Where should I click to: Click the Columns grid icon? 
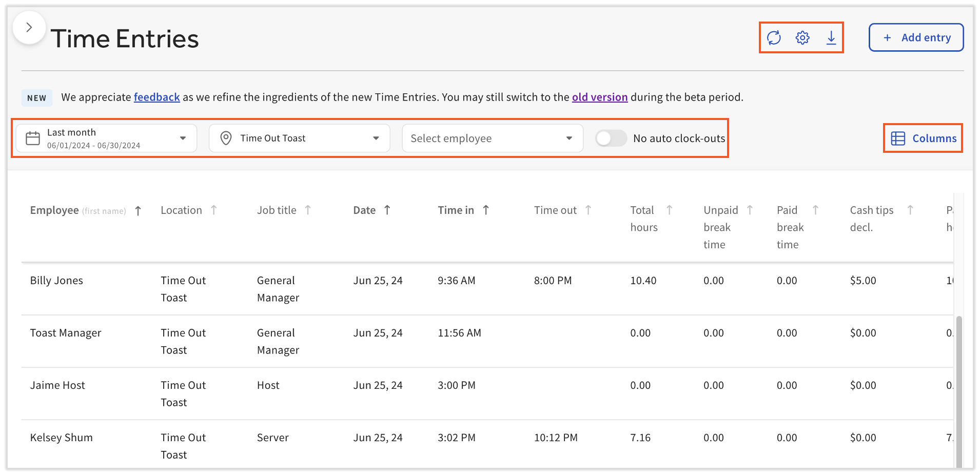coord(897,138)
